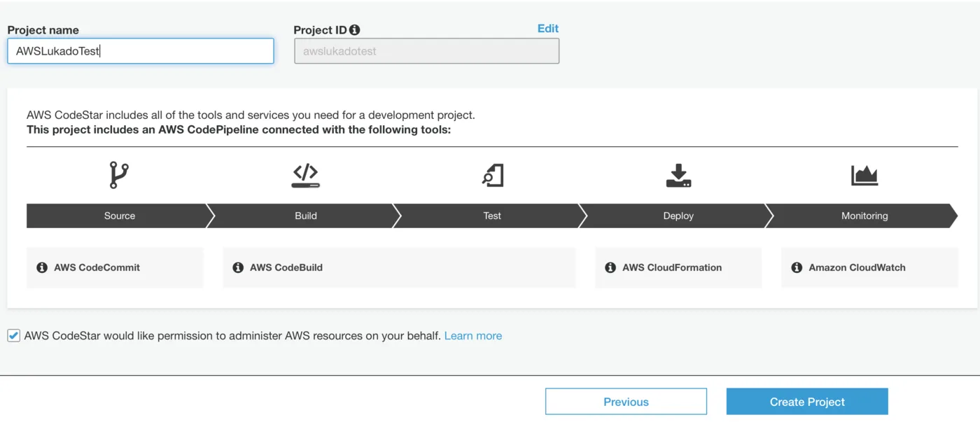The image size is (980, 422).
Task: Select the Monitoring pipeline stage
Action: tap(864, 216)
